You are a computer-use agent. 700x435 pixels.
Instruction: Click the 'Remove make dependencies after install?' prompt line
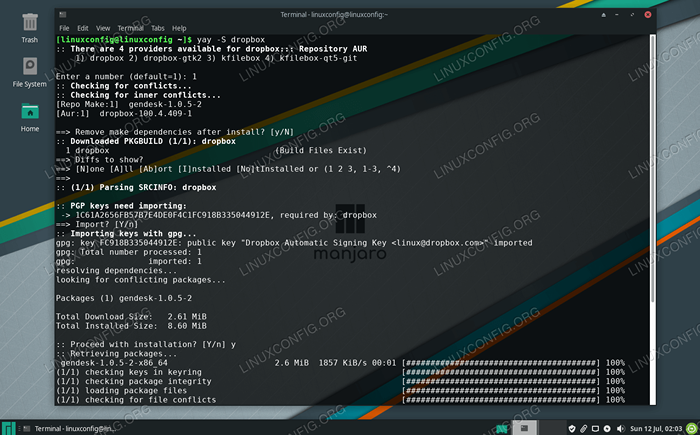click(x=175, y=132)
